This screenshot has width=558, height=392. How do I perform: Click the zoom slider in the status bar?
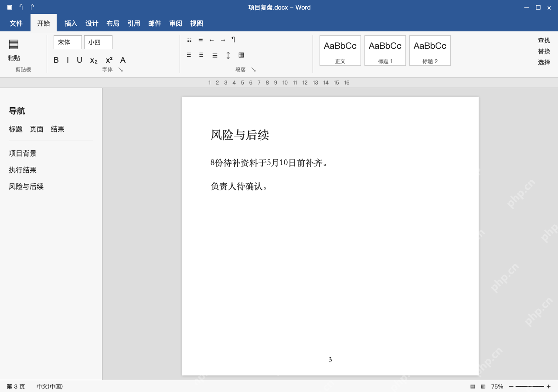(x=530, y=386)
